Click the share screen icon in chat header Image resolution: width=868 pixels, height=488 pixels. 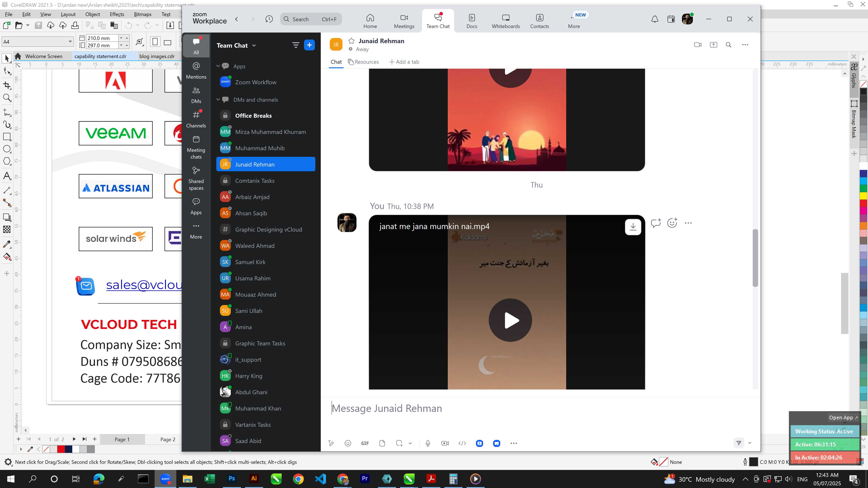713,45
